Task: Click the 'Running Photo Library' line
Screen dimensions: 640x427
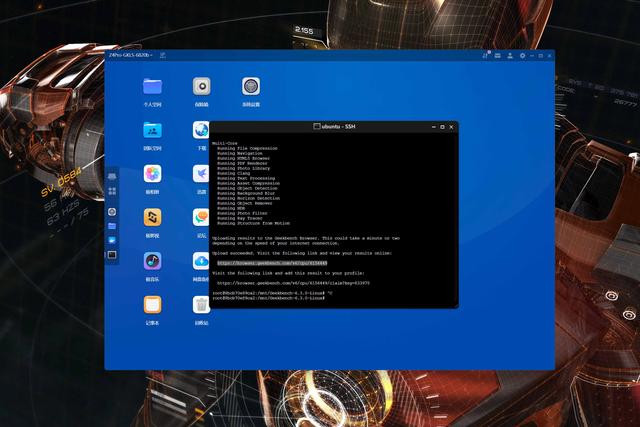Action: click(243, 168)
